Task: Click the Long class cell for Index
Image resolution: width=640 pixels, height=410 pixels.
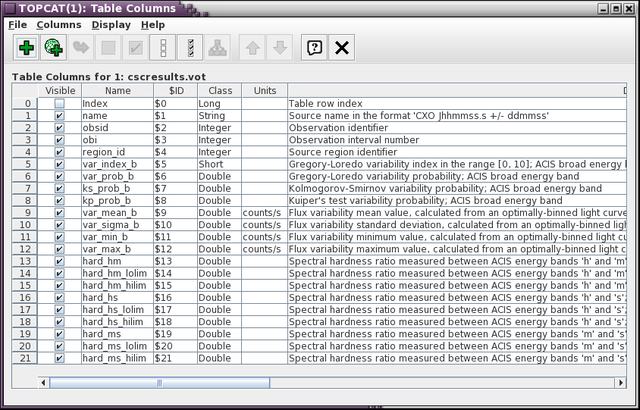Action: pos(220,104)
